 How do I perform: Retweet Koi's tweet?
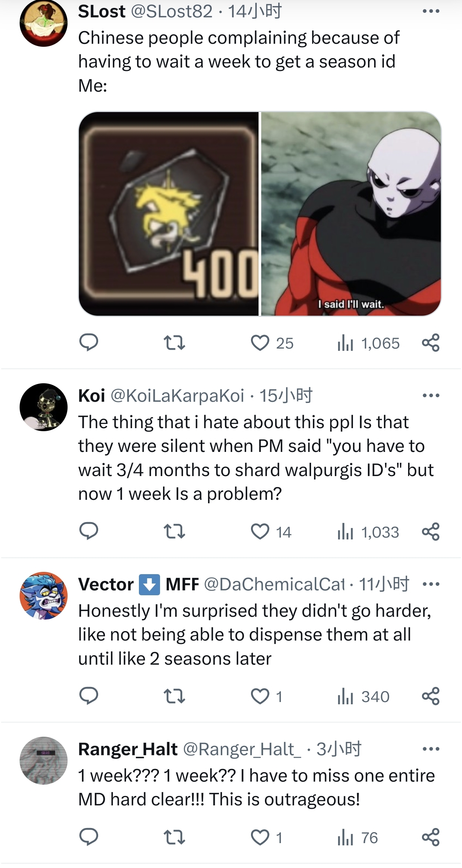pos(174,532)
